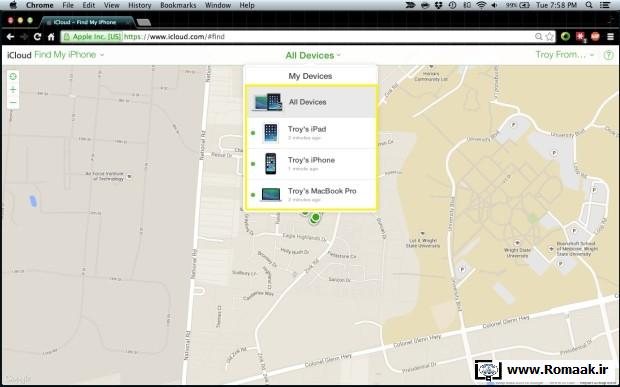Open the History menu in menu bar

[x=140, y=5]
